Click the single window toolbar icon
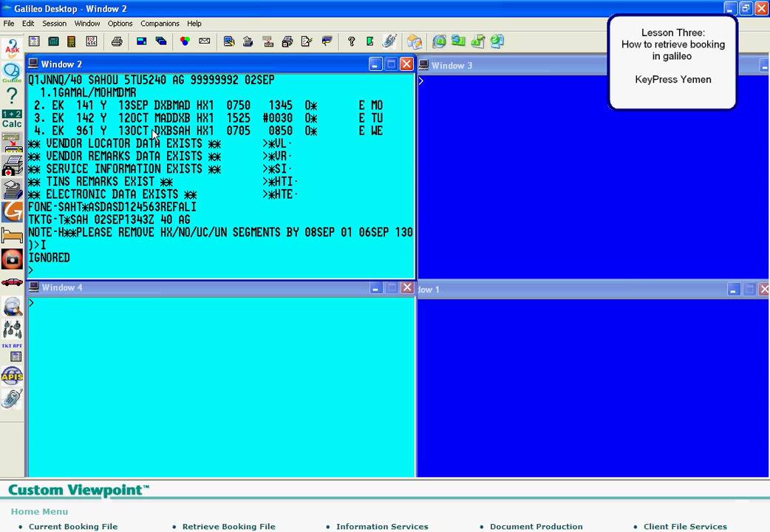 coord(141,41)
